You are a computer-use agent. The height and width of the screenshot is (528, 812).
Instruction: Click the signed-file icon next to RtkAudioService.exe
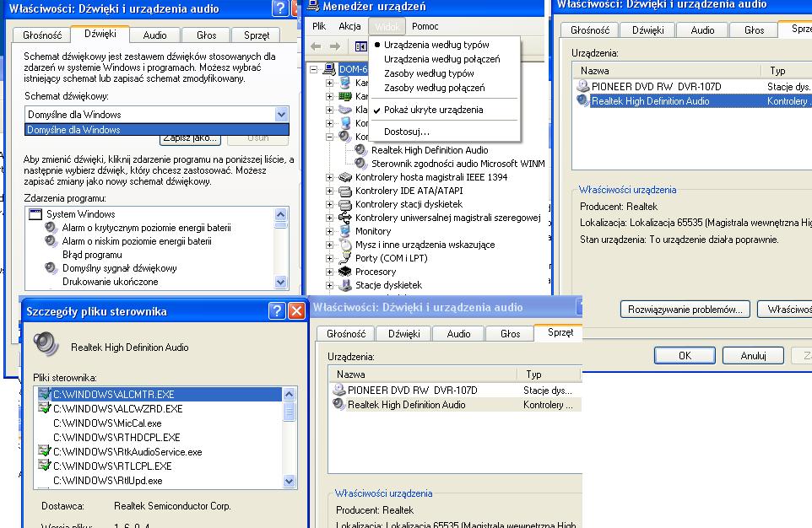coord(45,451)
